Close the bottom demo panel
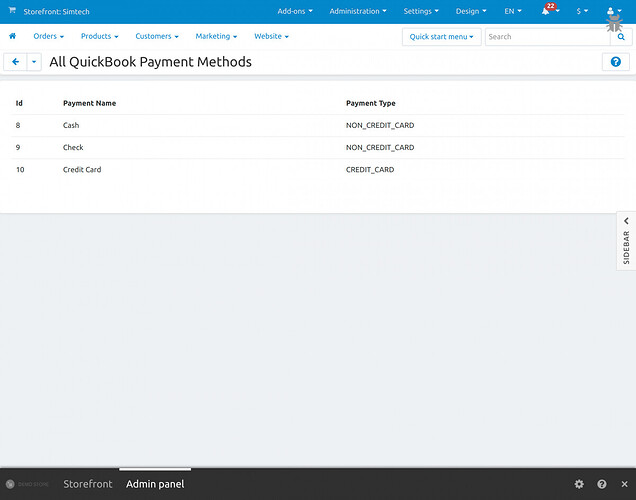 (x=624, y=484)
